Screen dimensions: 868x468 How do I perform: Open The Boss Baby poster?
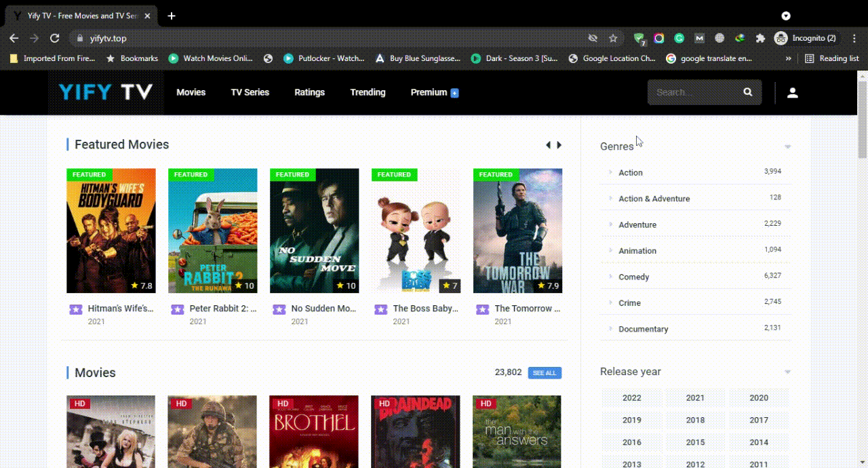(416, 231)
